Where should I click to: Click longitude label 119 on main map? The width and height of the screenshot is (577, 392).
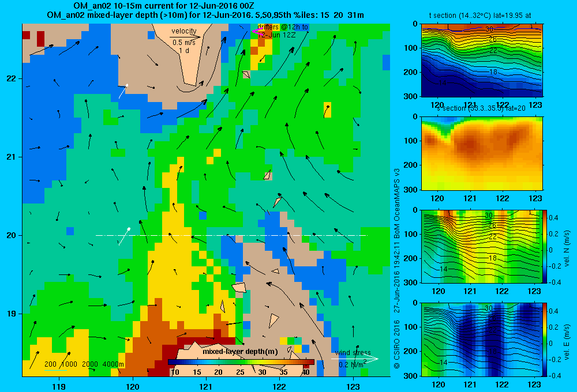click(59, 386)
